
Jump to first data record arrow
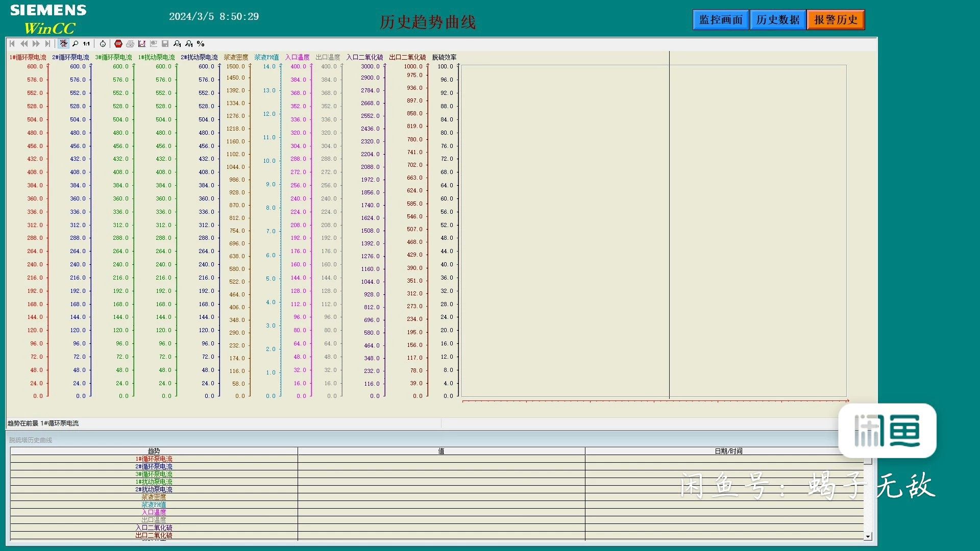pos(12,44)
